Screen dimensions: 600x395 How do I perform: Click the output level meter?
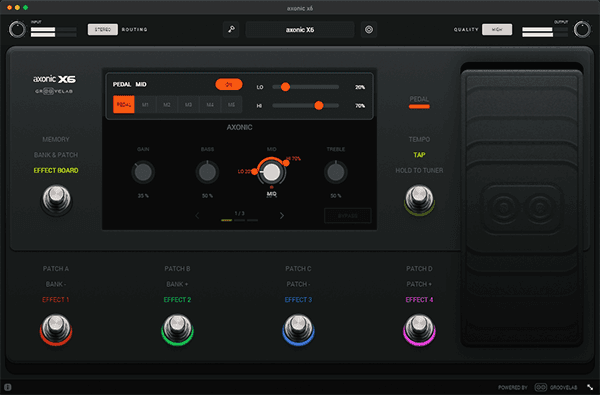click(x=545, y=32)
